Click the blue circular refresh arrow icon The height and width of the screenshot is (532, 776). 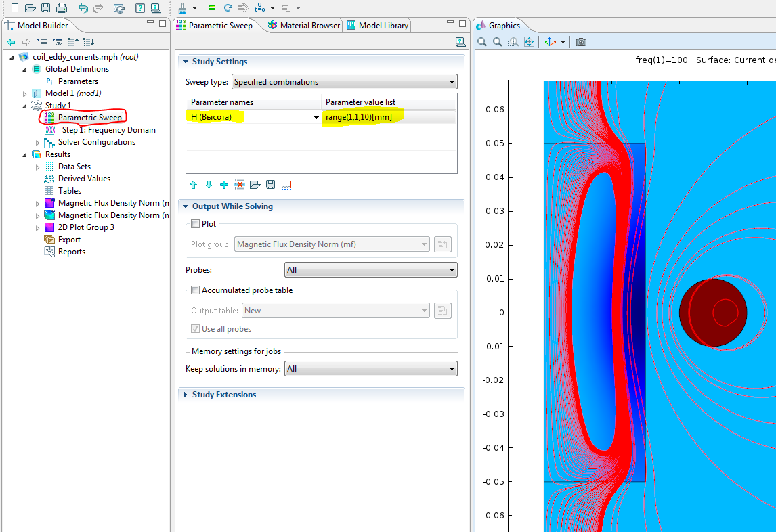point(228,8)
